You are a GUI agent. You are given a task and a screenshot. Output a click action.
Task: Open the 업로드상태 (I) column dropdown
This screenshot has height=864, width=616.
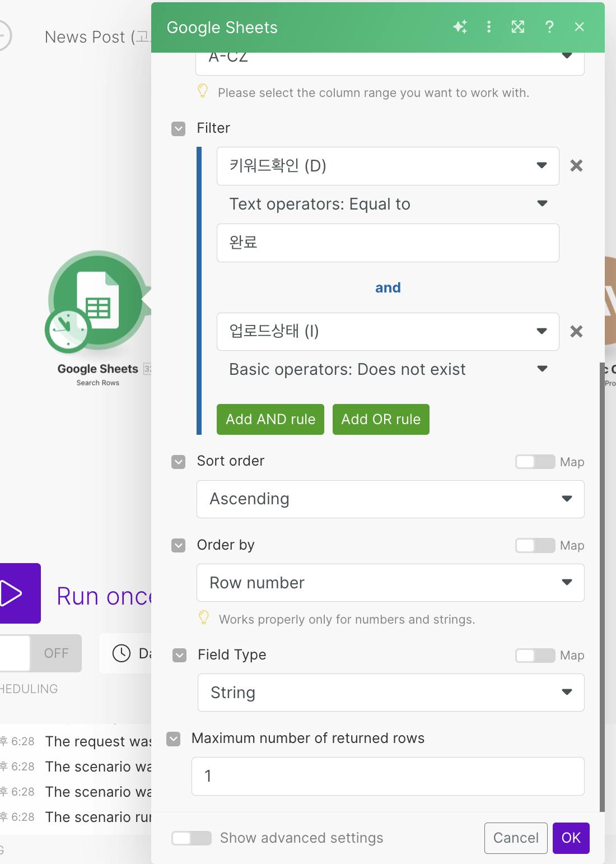pos(388,332)
